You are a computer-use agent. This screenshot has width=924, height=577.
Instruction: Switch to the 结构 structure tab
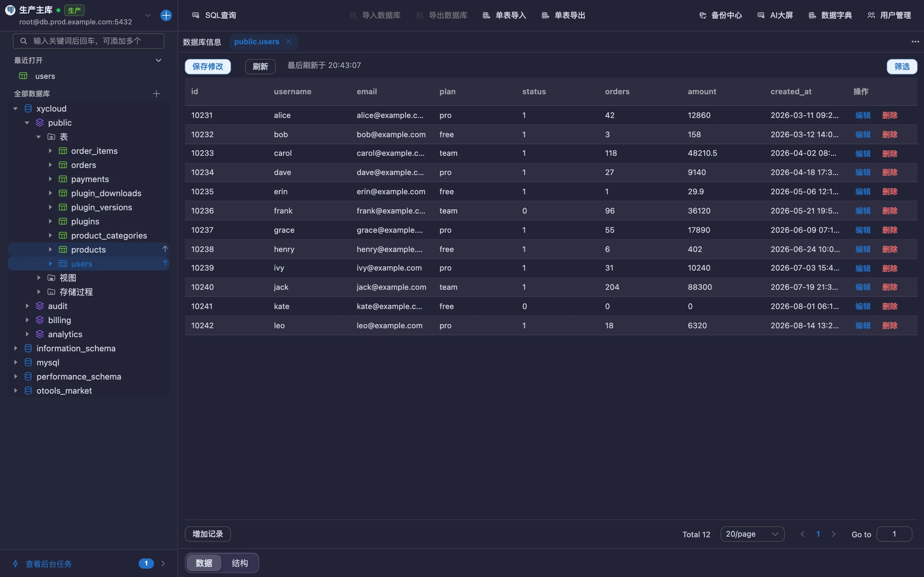pyautogui.click(x=240, y=563)
